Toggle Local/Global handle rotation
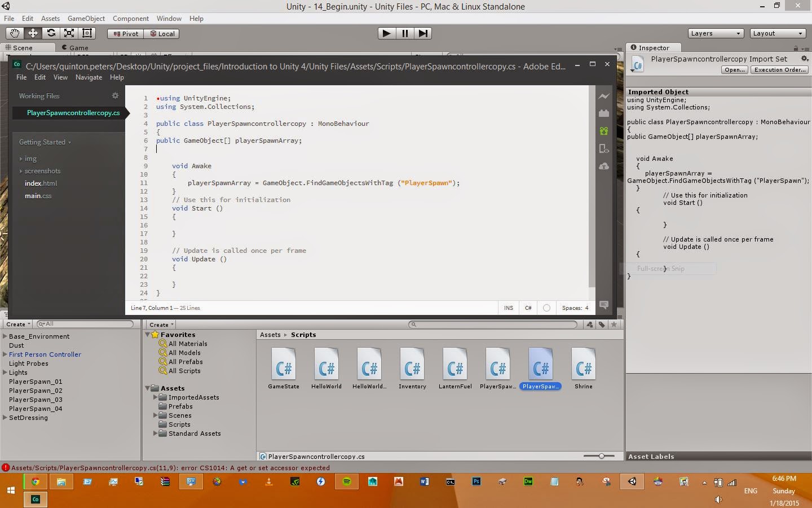Screen dimensions: 812x508 (162, 33)
